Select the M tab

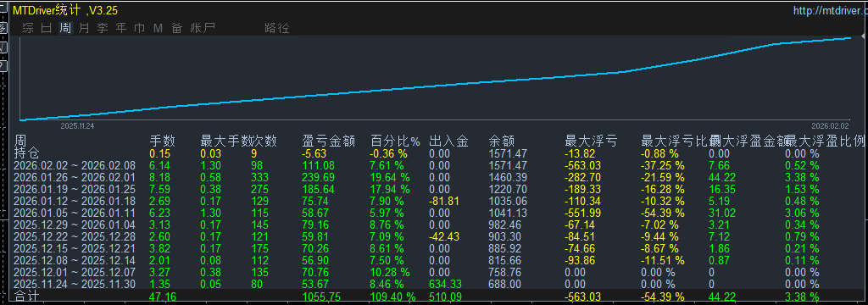click(x=159, y=28)
